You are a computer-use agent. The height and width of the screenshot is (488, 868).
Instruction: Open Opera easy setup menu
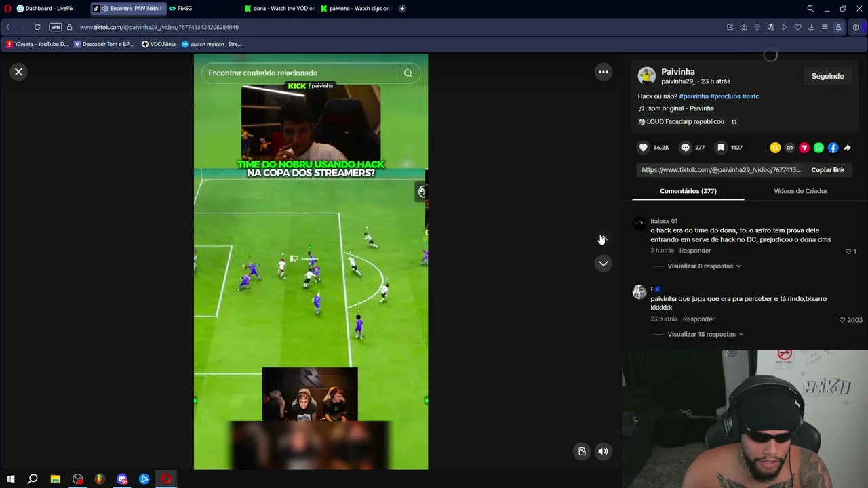(825, 27)
